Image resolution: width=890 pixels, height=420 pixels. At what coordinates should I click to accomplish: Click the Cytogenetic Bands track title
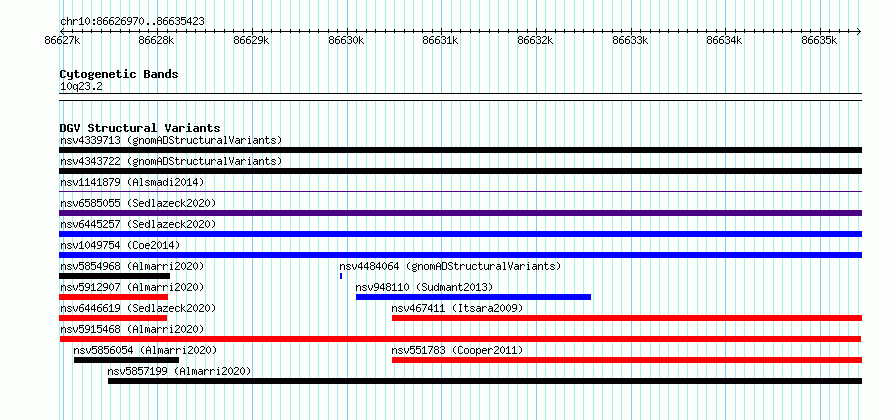(119, 74)
